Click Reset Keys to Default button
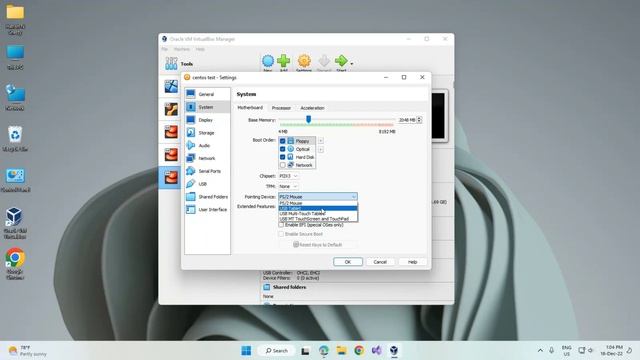 click(318, 244)
